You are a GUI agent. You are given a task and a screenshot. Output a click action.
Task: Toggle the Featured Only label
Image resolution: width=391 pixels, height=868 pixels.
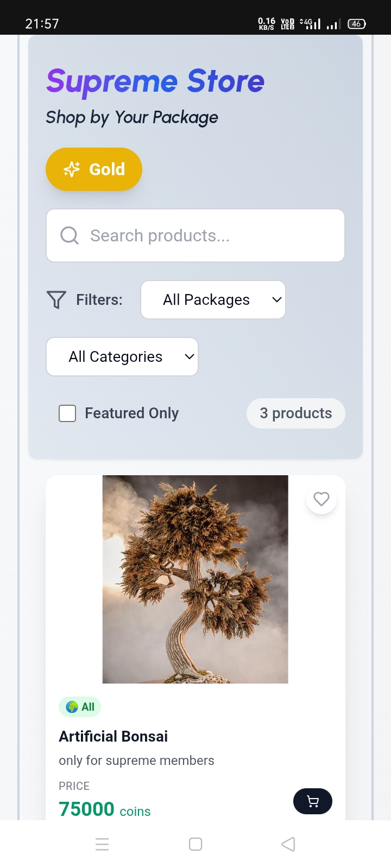131,413
